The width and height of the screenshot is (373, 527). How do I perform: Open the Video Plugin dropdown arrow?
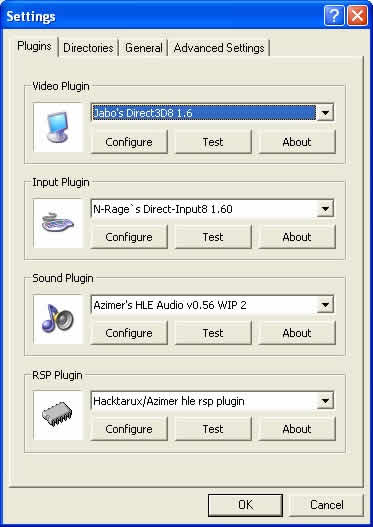click(x=325, y=113)
